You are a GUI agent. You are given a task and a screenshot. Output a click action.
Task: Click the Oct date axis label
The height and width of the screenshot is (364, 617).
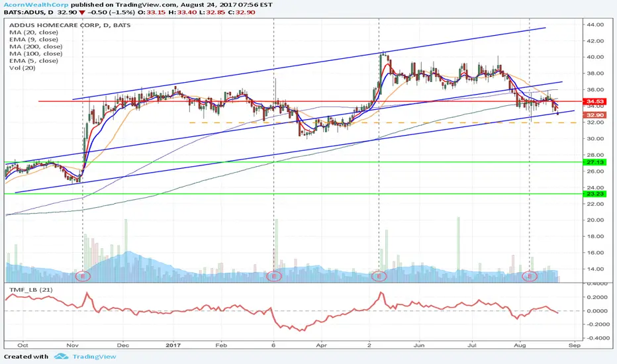(x=23, y=345)
